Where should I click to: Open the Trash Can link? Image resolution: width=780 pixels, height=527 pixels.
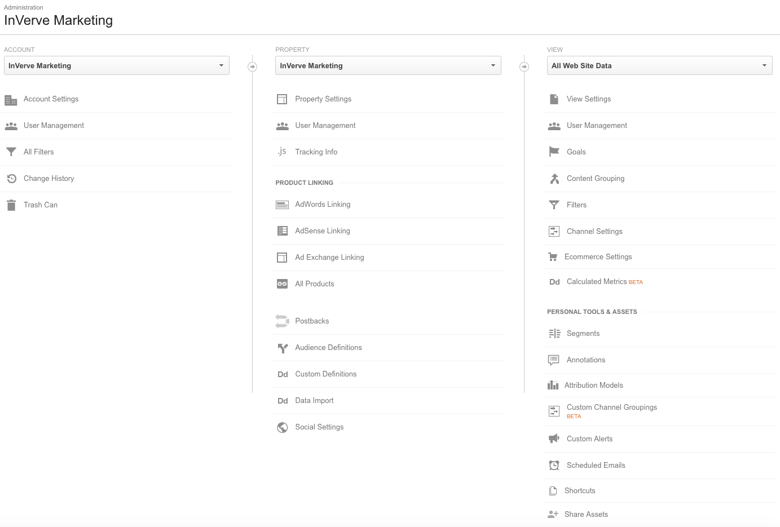pos(40,205)
